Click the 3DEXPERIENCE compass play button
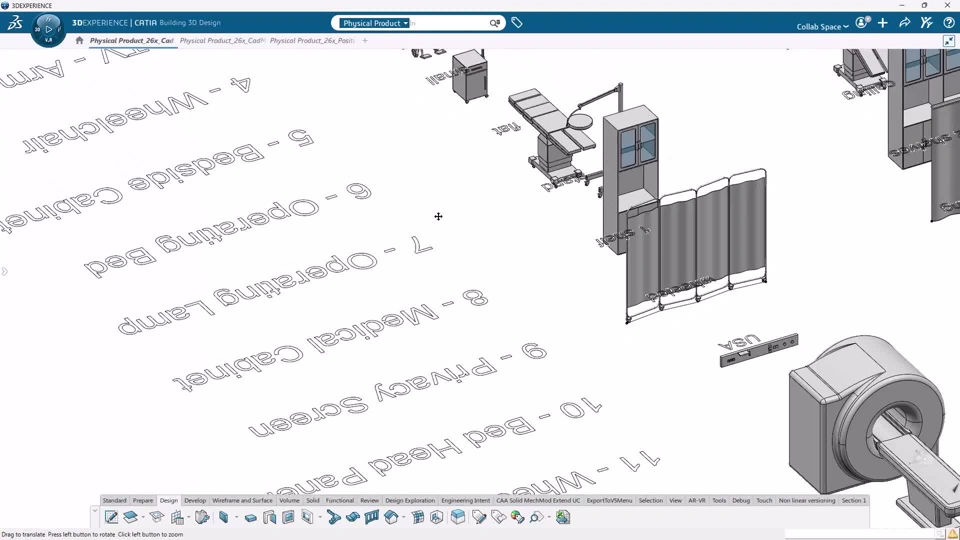Screen dimensions: 960x540 (48, 29)
